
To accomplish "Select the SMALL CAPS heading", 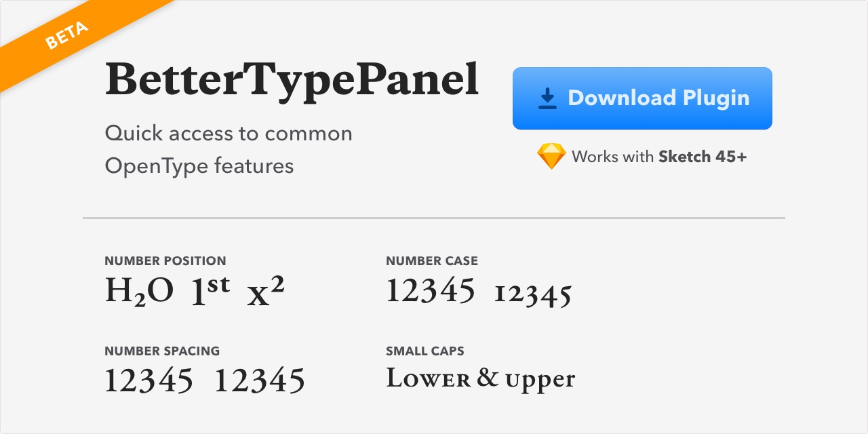I will tap(425, 351).
